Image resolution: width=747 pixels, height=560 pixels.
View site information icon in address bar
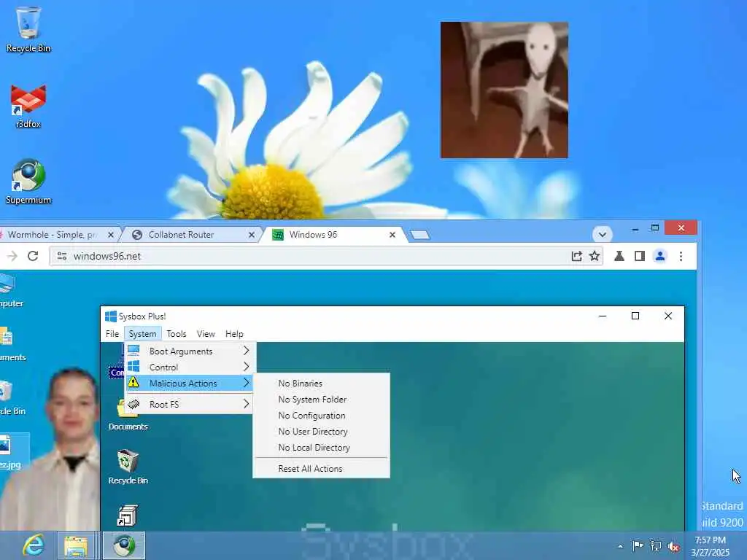coord(62,256)
